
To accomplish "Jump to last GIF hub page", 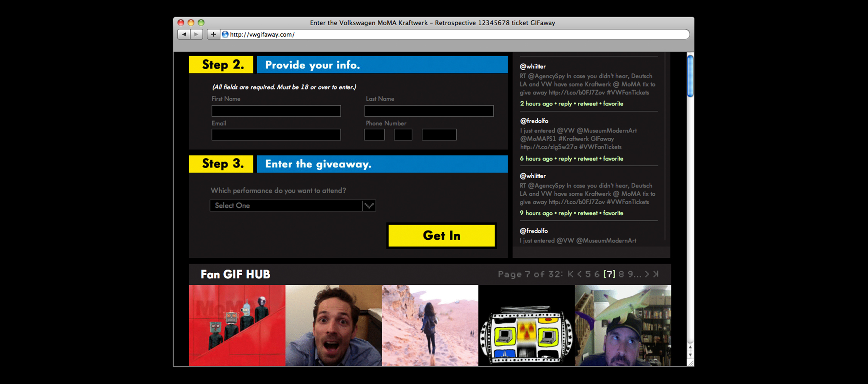I will point(656,274).
